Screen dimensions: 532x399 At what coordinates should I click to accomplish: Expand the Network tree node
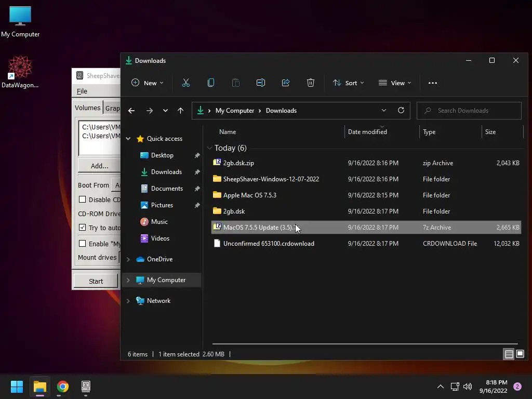pyautogui.click(x=128, y=301)
